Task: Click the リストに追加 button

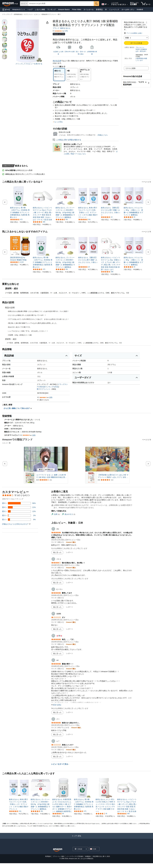Action: pyautogui.click(x=136, y=68)
